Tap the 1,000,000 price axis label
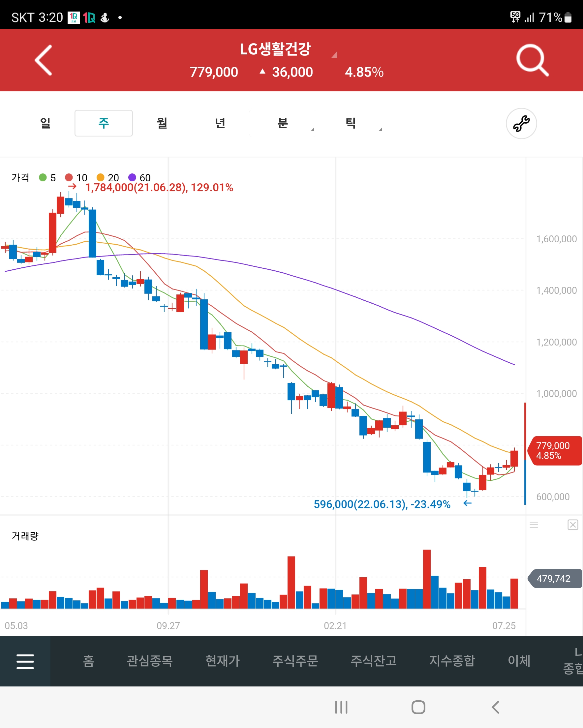The image size is (583, 728). coord(556,394)
